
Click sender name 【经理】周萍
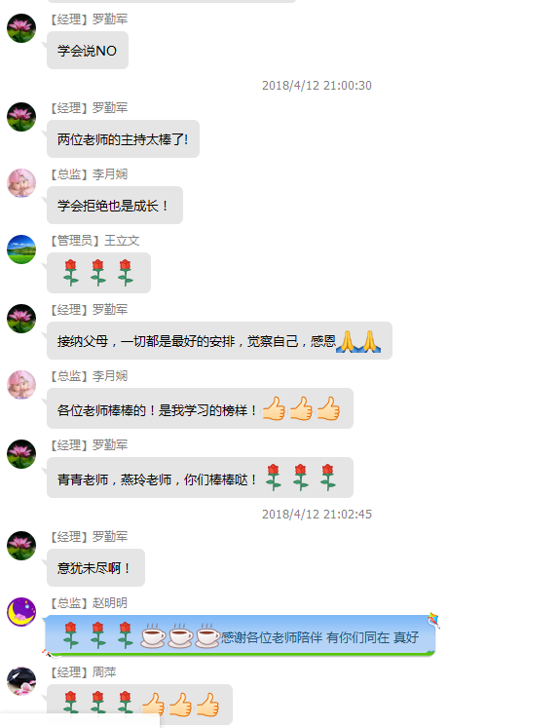click(x=83, y=672)
